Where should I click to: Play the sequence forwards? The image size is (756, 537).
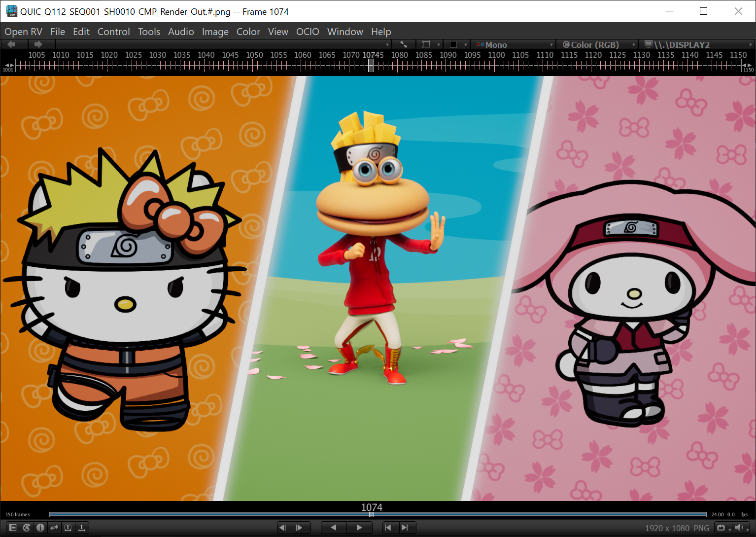click(359, 528)
